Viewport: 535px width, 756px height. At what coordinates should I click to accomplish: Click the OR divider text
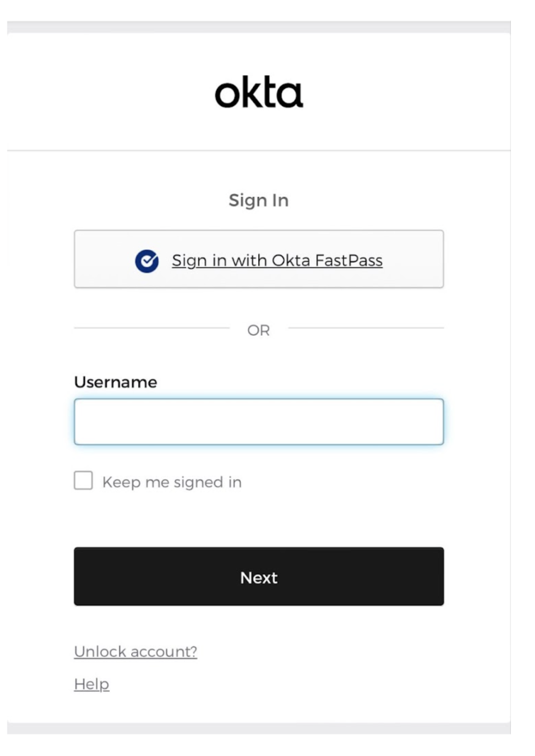[x=259, y=330]
